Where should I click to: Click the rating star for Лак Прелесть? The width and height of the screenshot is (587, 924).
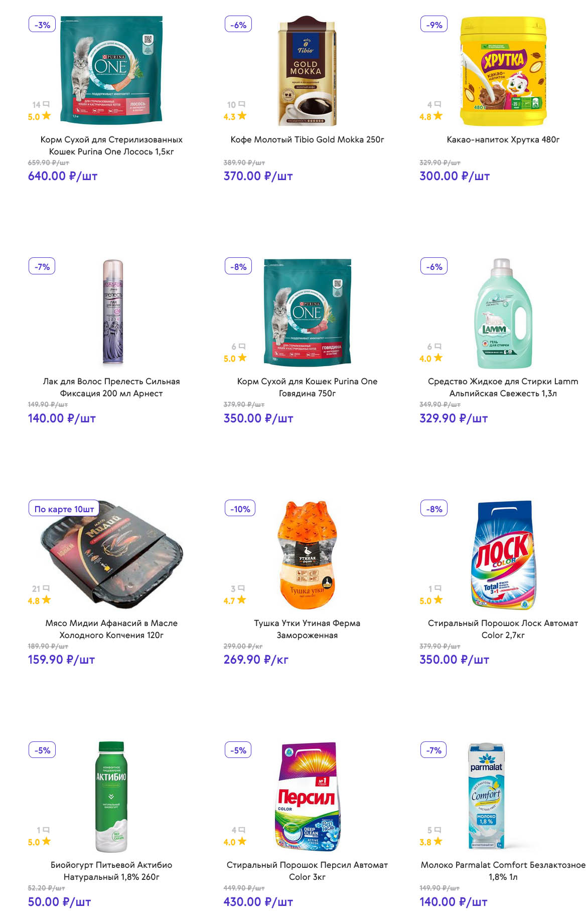[46, 358]
